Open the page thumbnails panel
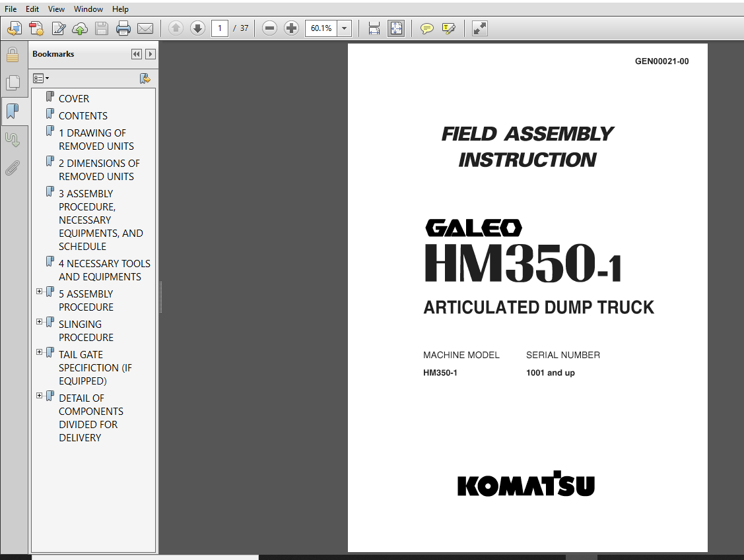This screenshot has height=560, width=744. point(13,83)
